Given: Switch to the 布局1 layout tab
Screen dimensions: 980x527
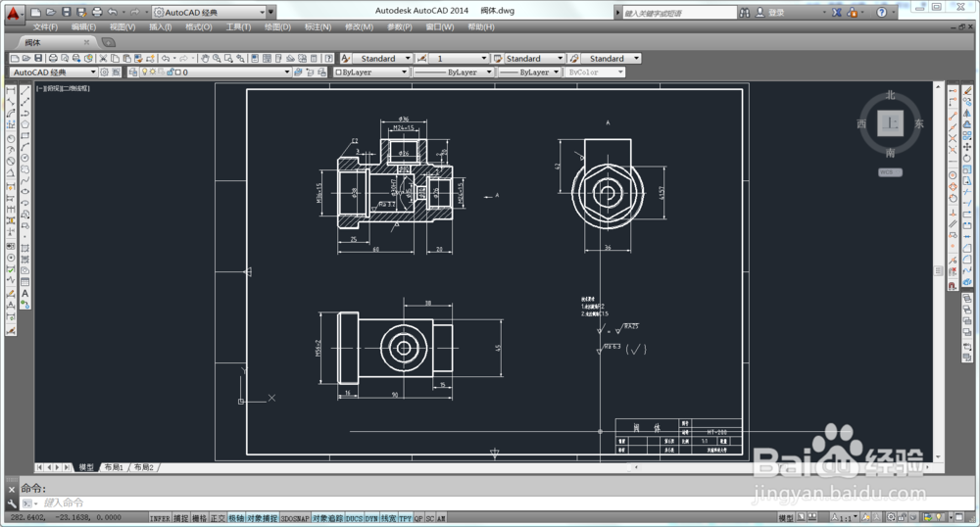Looking at the screenshot, I should (114, 467).
